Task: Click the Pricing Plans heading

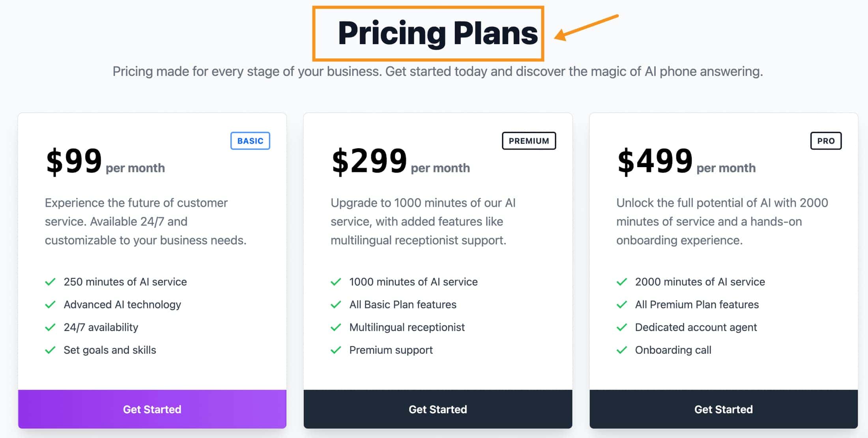Action: tap(438, 34)
